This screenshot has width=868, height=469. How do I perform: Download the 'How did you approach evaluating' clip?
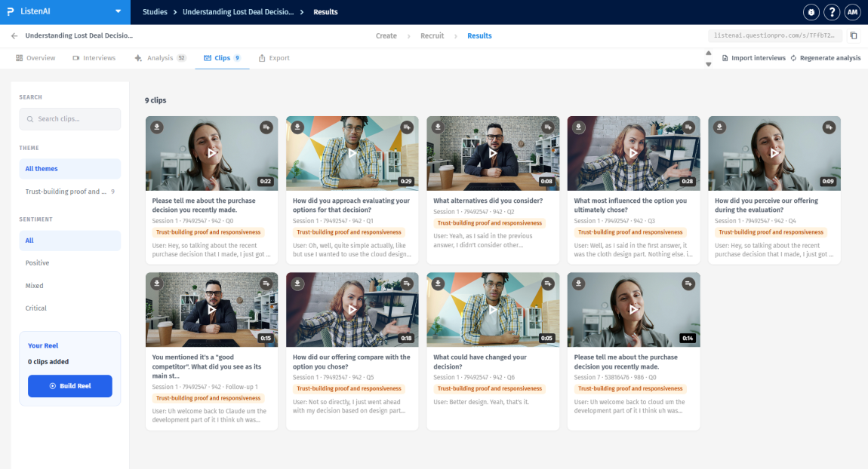click(298, 127)
